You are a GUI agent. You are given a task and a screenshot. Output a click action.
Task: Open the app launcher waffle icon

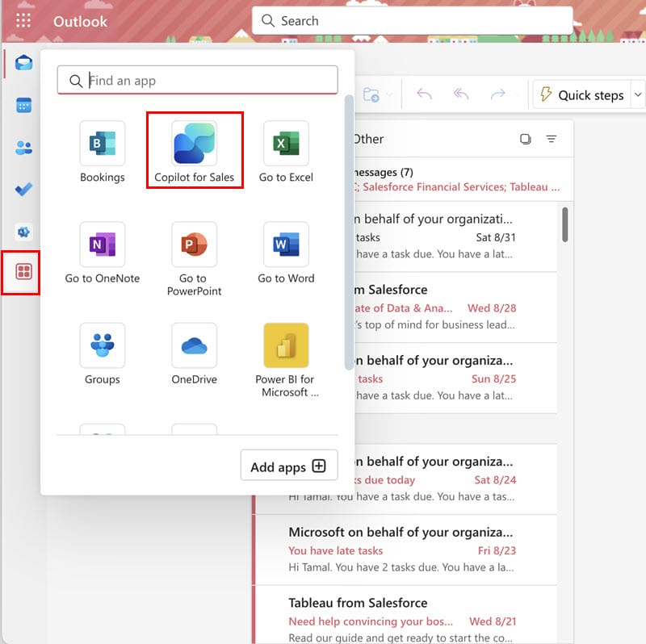[23, 20]
